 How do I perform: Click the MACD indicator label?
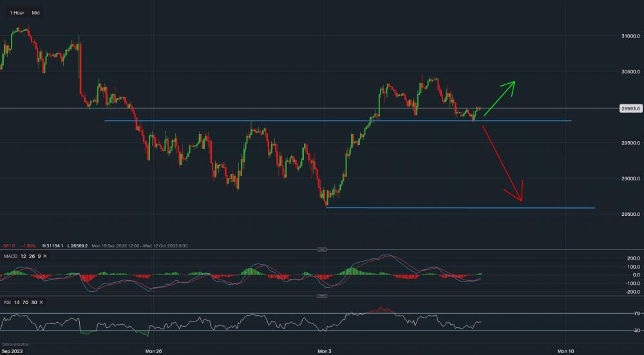pyautogui.click(x=9, y=258)
